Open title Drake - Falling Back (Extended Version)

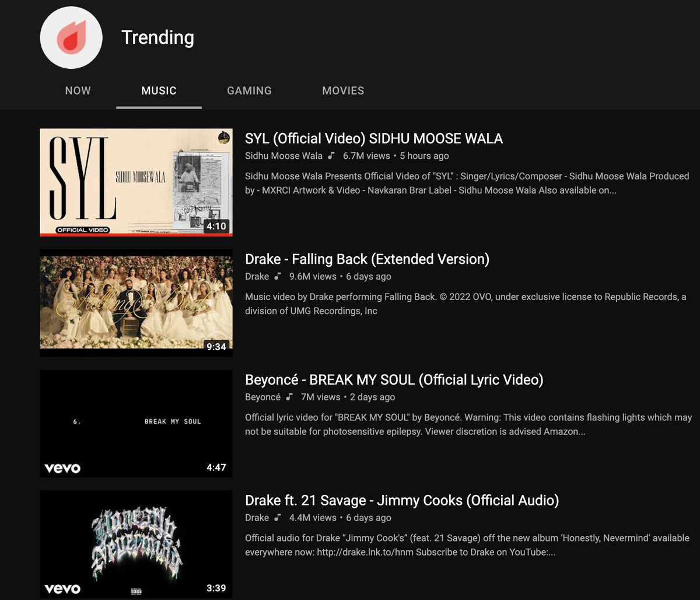[367, 259]
